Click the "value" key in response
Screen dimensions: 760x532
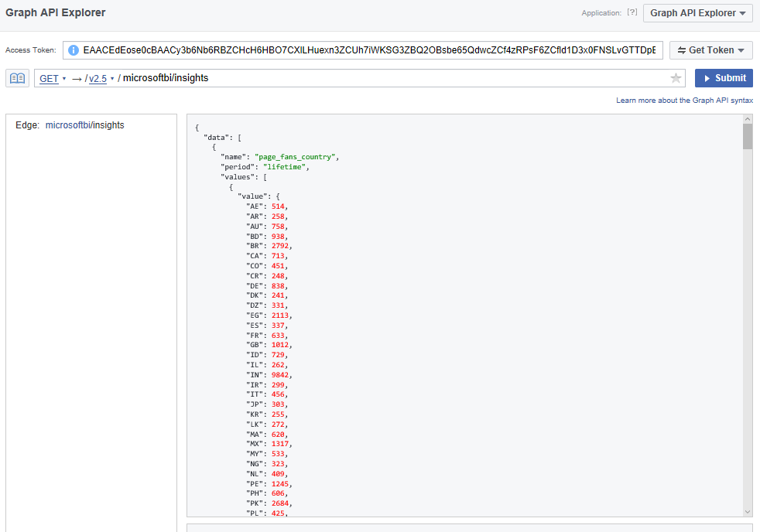click(252, 196)
